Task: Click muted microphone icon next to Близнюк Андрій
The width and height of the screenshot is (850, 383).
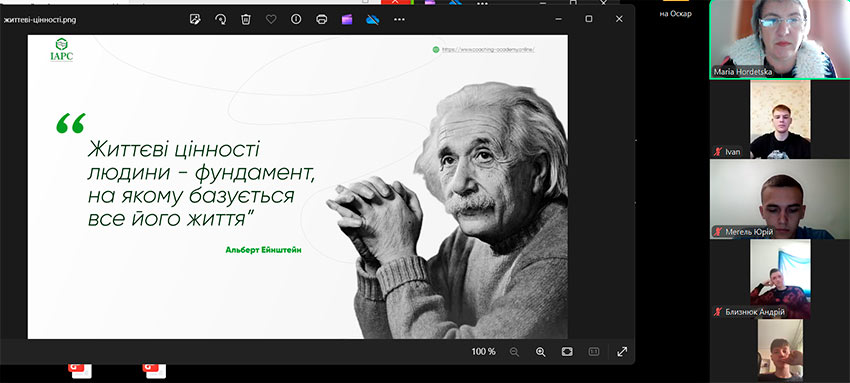Action: point(718,312)
